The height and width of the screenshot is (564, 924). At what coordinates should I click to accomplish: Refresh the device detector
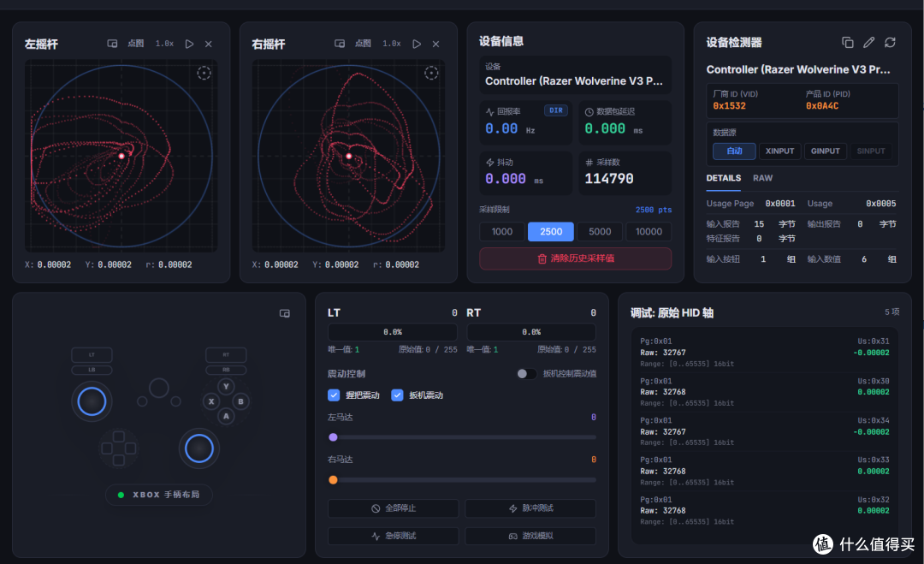[890, 43]
